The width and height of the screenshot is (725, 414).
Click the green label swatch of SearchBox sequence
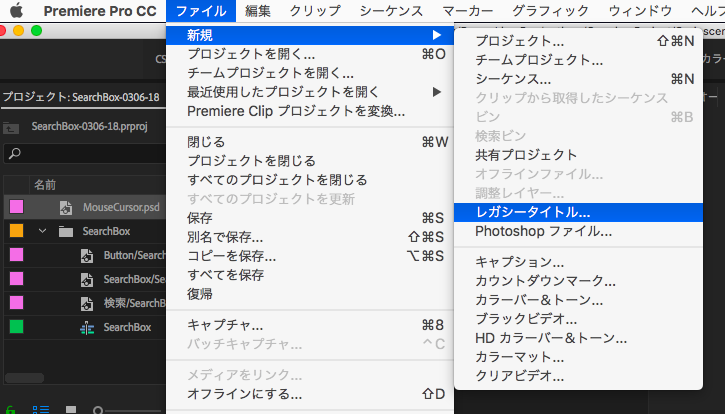[x=16, y=327]
